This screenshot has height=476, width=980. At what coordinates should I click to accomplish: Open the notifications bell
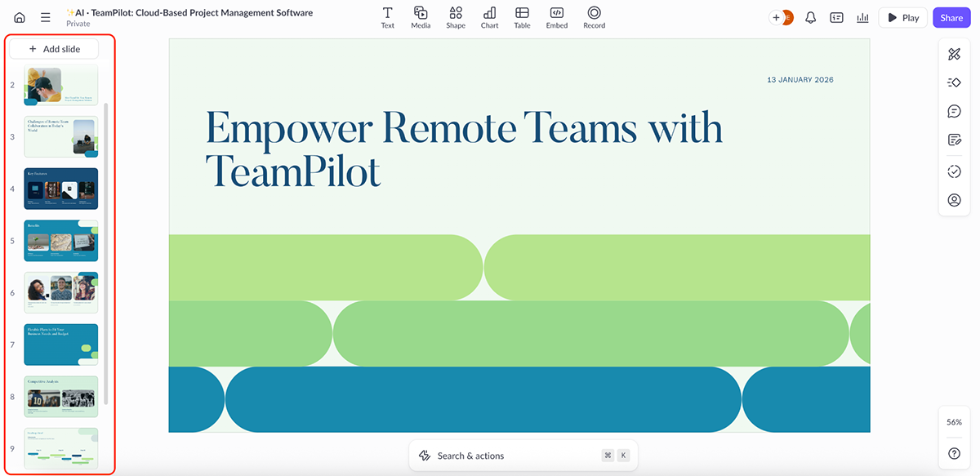pos(810,16)
